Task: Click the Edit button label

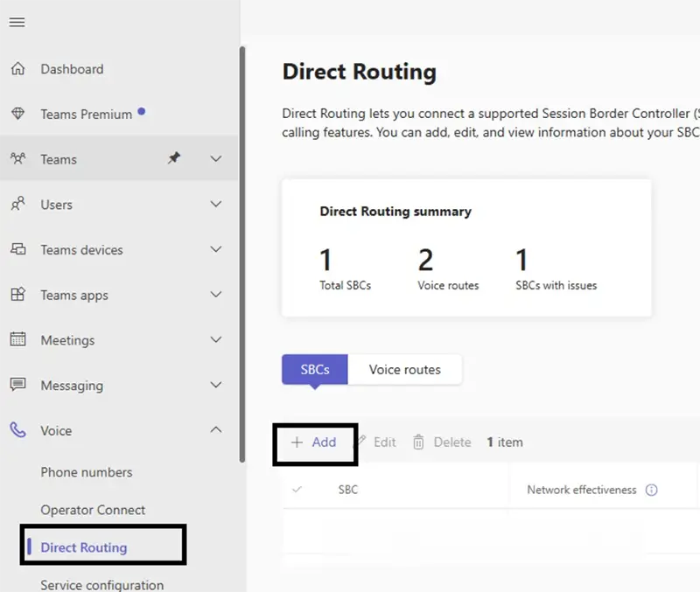Action: pos(385,442)
